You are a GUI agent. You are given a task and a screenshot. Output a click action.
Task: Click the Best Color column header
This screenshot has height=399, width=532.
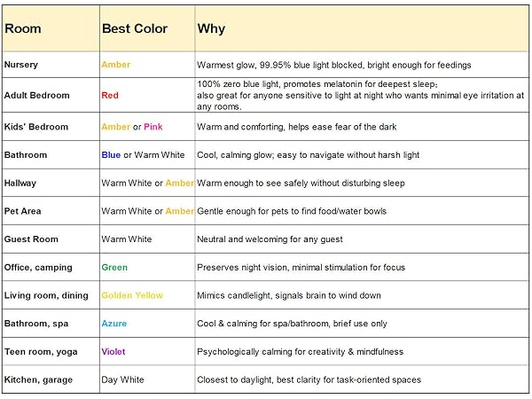pos(135,29)
